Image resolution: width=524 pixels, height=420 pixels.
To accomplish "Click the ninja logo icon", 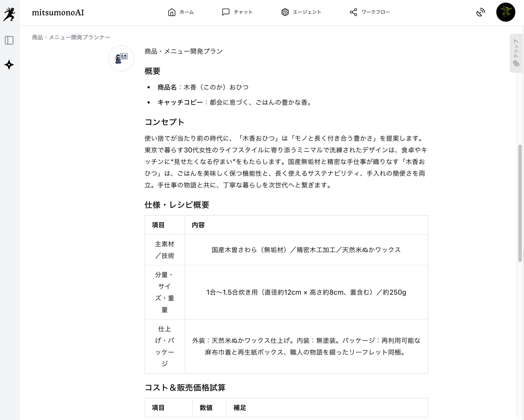I will click(x=9, y=14).
